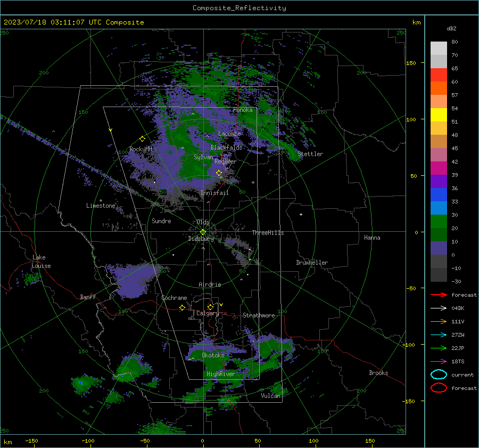Click the Stettler city label
Screen dimensions: 479x448
(x=310, y=154)
